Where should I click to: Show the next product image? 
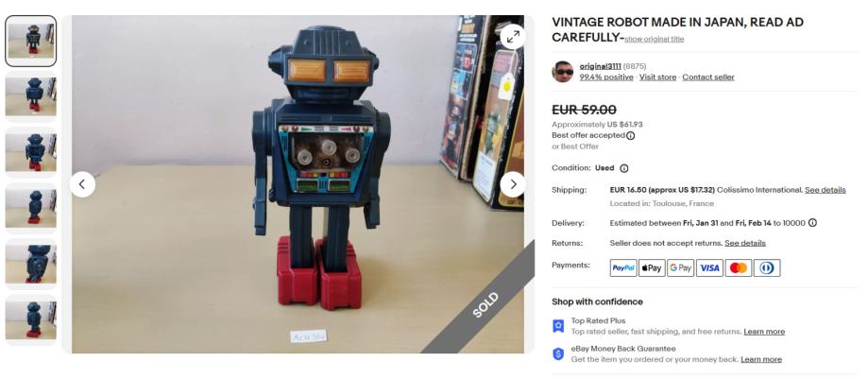pos(513,184)
